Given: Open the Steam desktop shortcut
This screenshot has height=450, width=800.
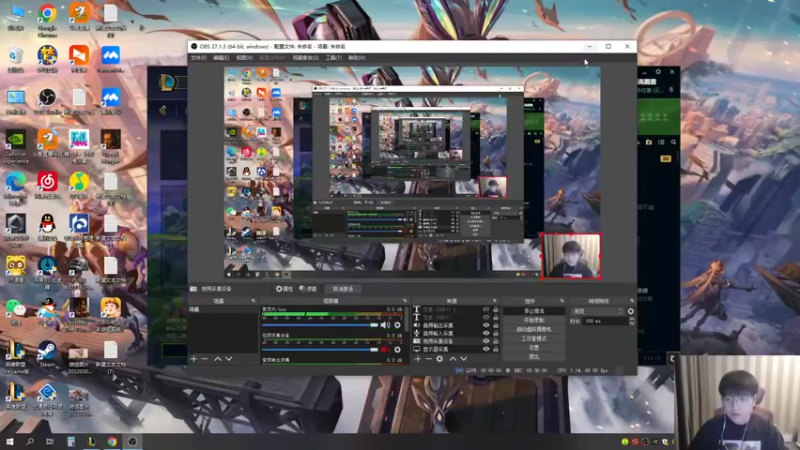Looking at the screenshot, I should click(x=47, y=354).
